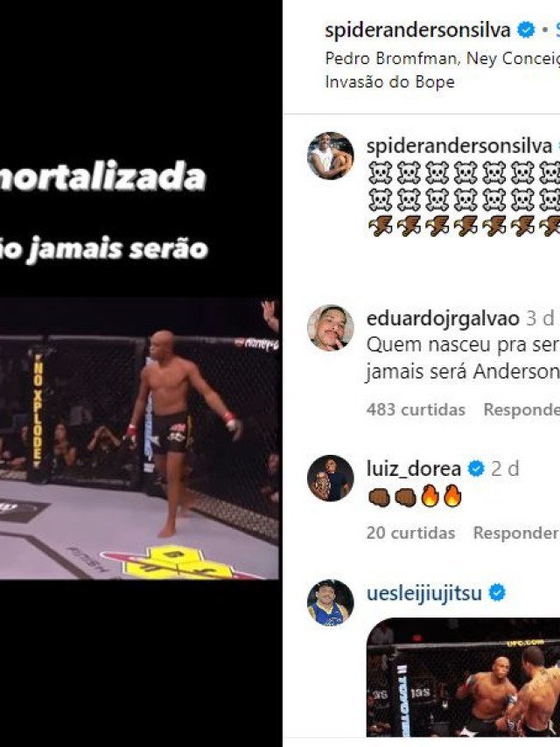
Task: View the 20 curtidas likes list
Action: point(410,533)
